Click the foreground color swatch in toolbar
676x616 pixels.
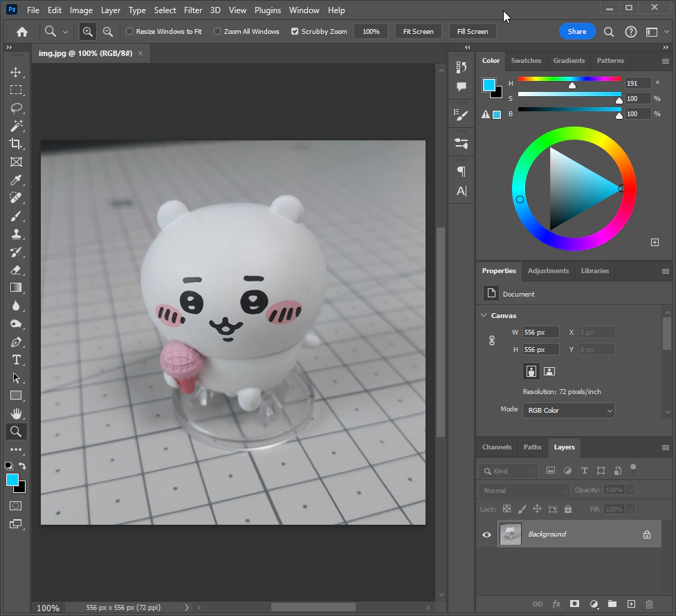12,479
